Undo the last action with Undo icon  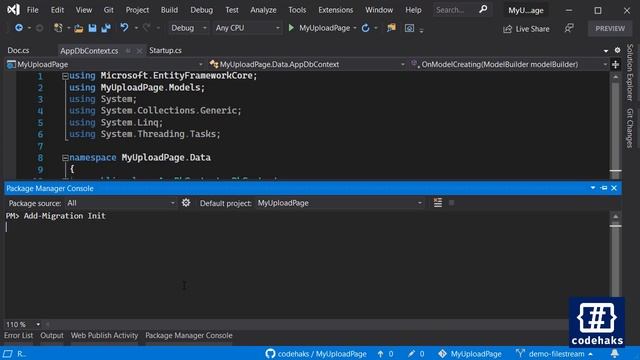[x=124, y=28]
